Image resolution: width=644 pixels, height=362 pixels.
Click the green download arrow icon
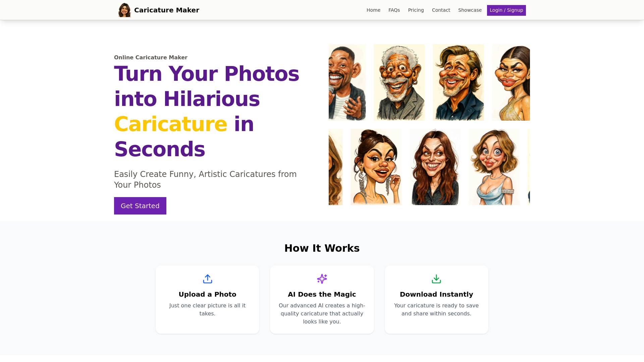[436, 279]
